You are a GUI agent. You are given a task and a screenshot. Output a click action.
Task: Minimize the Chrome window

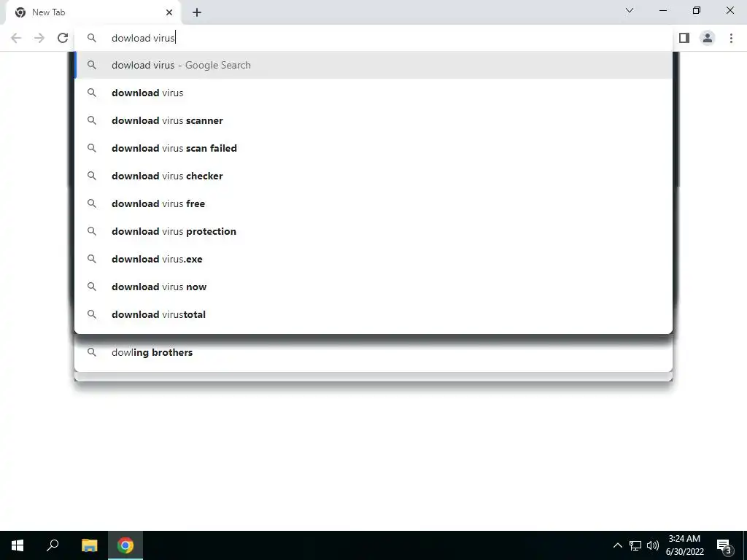pyautogui.click(x=663, y=10)
